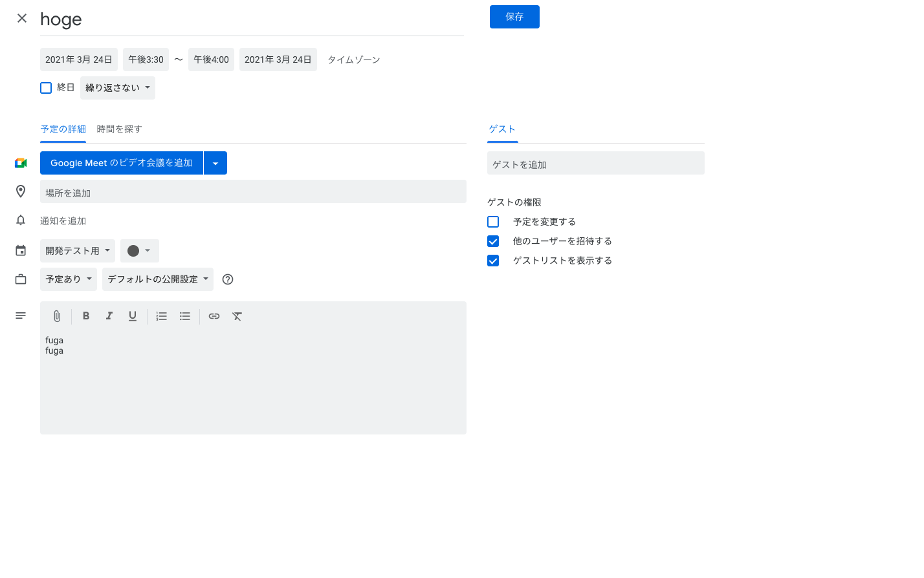This screenshot has width=924, height=578.
Task: Click the Google Meet logo icon
Action: [x=21, y=163]
